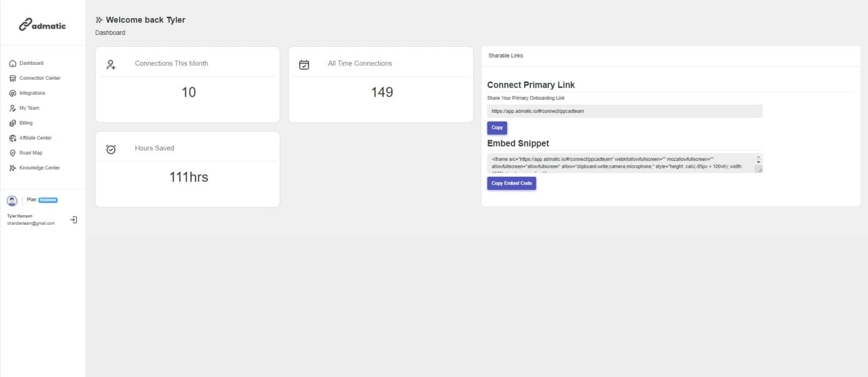Click Copy Embed Code
Viewport: 868px width, 377px height.
[511, 183]
